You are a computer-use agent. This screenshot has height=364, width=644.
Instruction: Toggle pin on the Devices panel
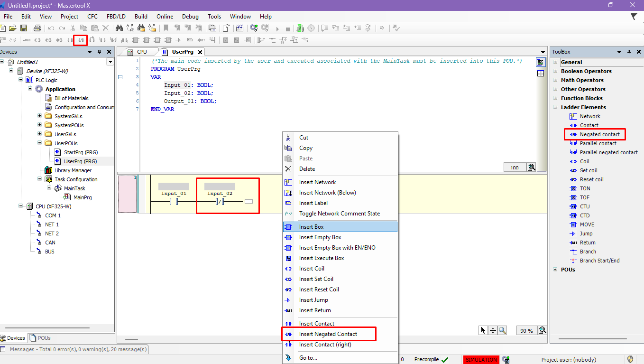(99, 52)
